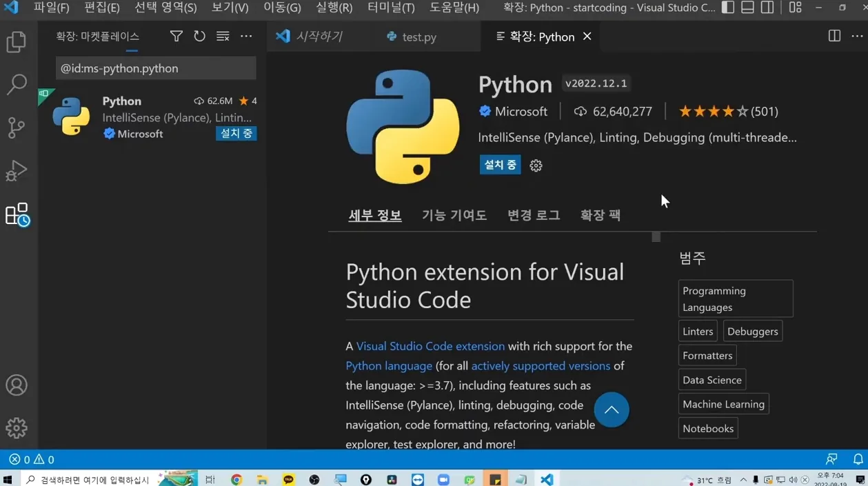Open the Windows Start button

click(8, 479)
